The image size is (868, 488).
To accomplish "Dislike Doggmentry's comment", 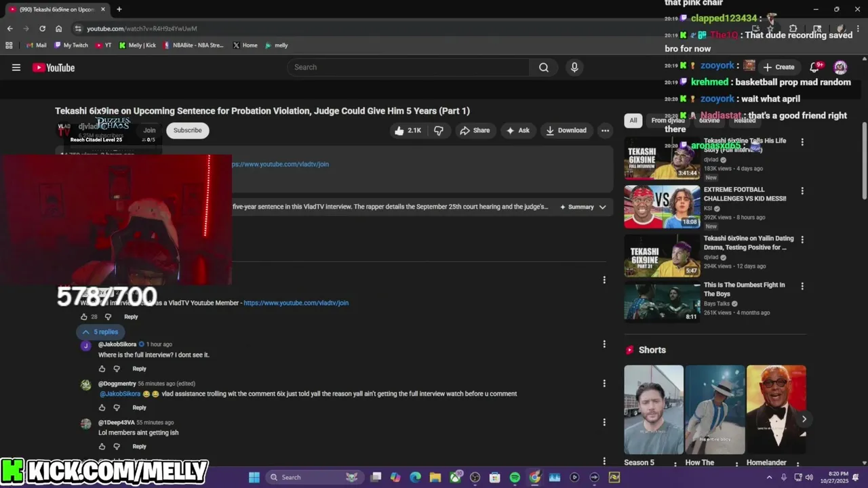I will tap(117, 407).
